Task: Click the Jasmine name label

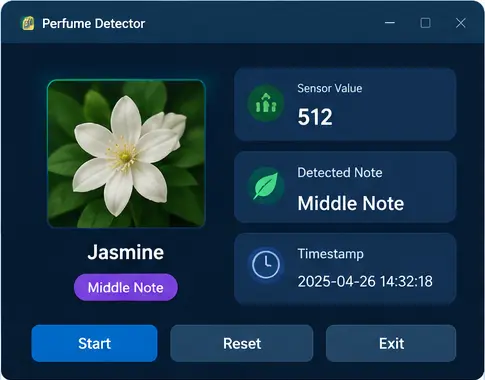Action: tap(126, 252)
